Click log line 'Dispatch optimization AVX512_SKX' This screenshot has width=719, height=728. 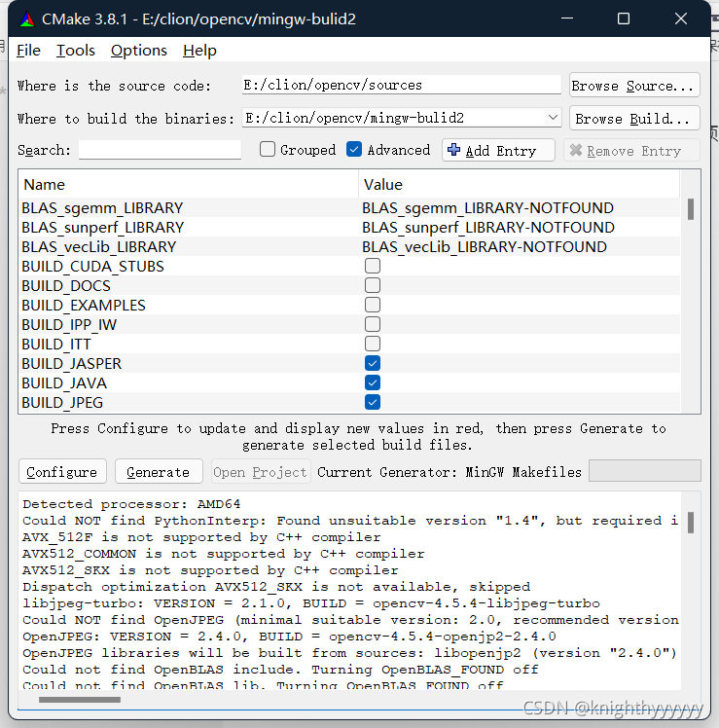pos(276,587)
